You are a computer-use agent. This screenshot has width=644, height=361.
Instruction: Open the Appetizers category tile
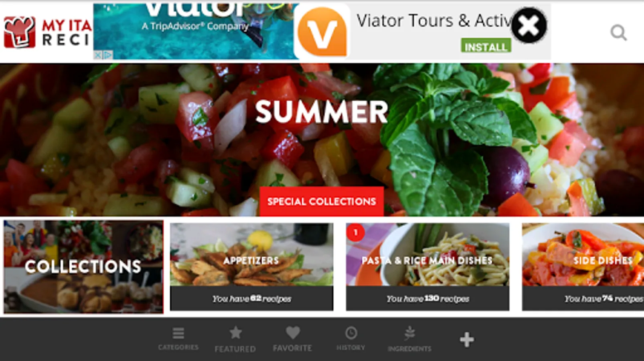pos(251,267)
